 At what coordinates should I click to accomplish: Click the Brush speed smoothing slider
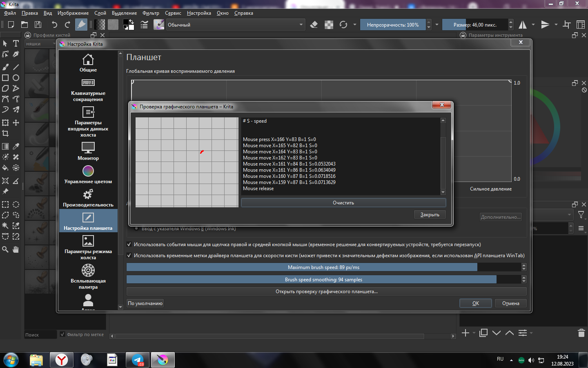[x=323, y=280]
